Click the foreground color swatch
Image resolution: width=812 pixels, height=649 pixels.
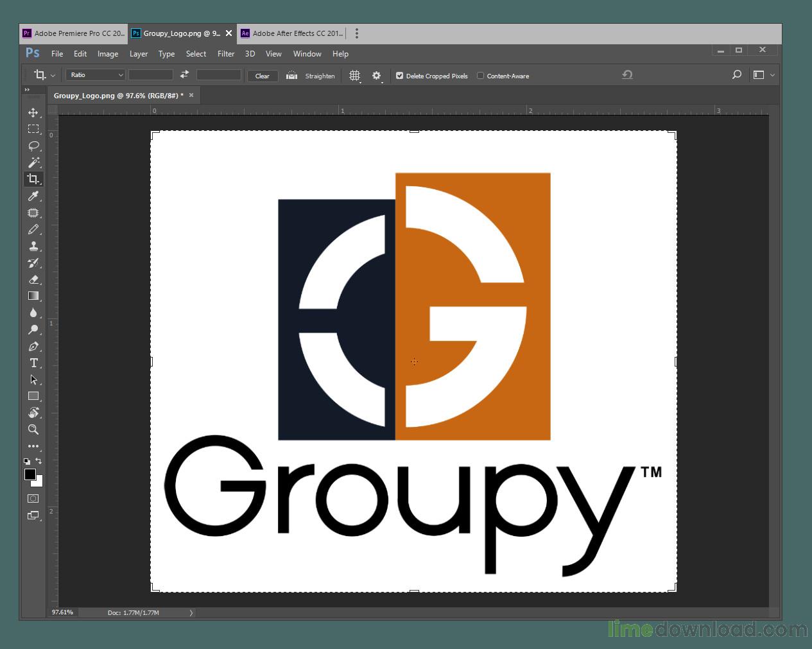pyautogui.click(x=30, y=474)
